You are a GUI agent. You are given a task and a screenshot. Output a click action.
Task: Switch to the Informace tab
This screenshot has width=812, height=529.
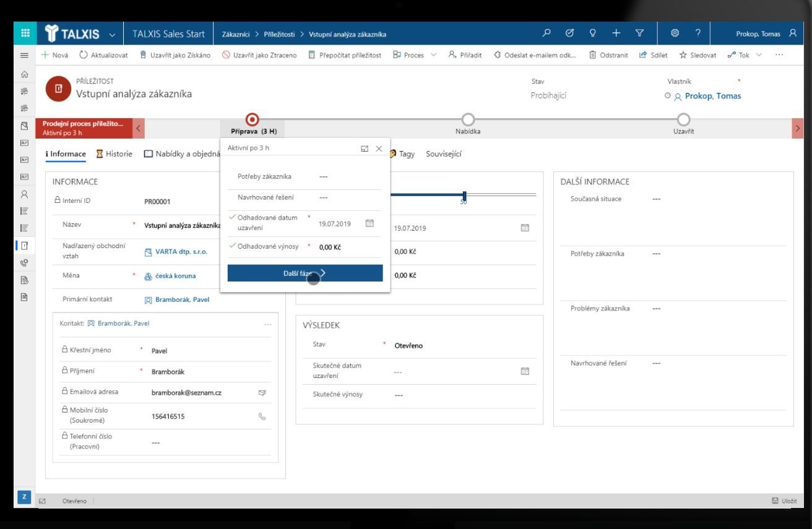tap(66, 154)
